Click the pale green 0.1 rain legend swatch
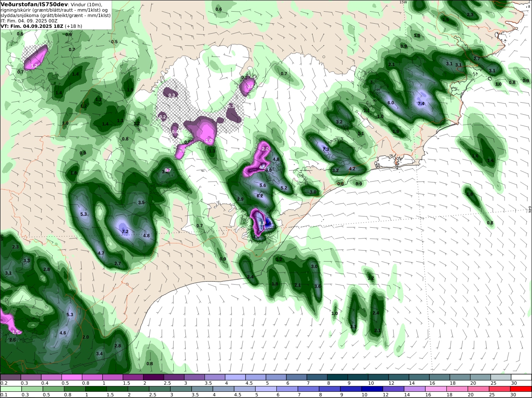 pos(11,389)
